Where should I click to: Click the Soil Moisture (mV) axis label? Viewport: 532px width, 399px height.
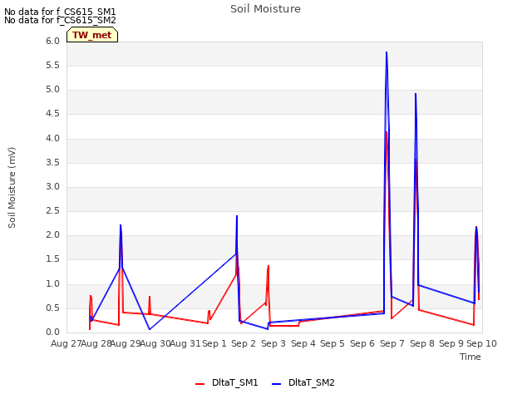[x=12, y=187]
